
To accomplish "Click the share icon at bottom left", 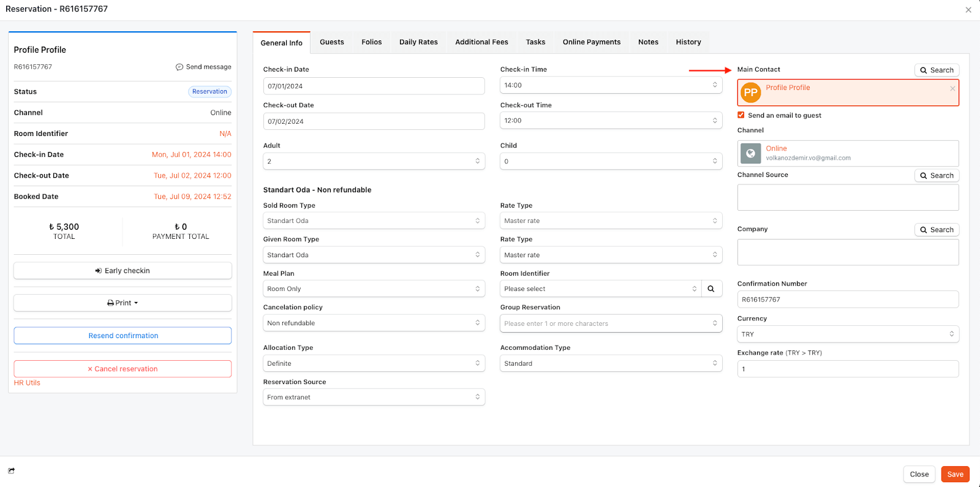I will 11,471.
